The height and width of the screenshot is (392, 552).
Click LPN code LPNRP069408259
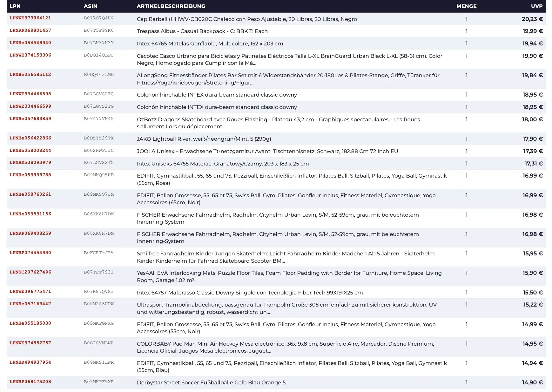coord(30,233)
